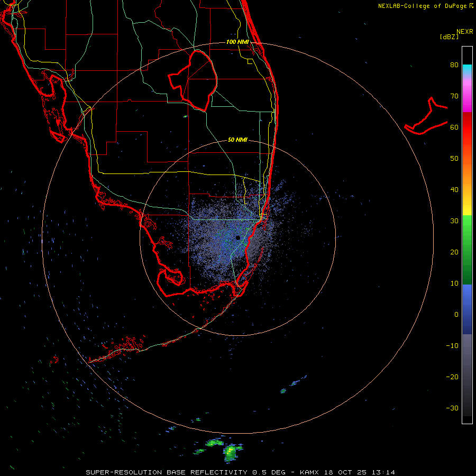Screen dimensions: 476x476
Task: Click the Bahamas island outline at right
Action: tap(426, 116)
